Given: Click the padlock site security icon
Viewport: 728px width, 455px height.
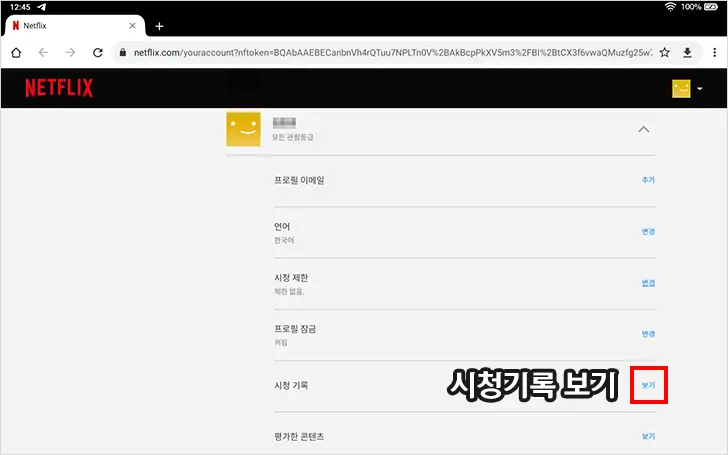Looking at the screenshot, I should pyautogui.click(x=123, y=52).
